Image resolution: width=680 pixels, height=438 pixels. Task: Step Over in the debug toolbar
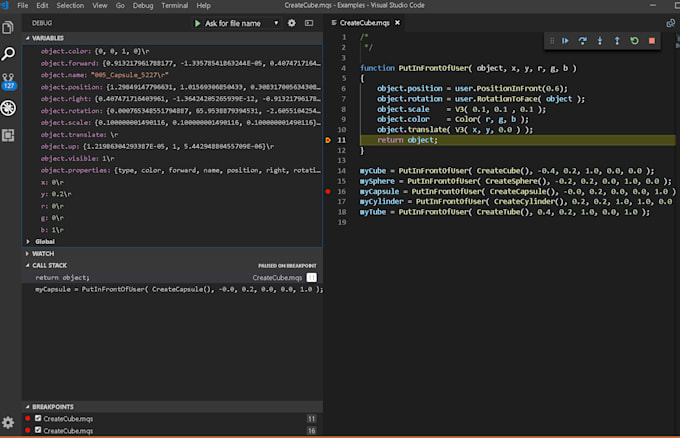[582, 41]
